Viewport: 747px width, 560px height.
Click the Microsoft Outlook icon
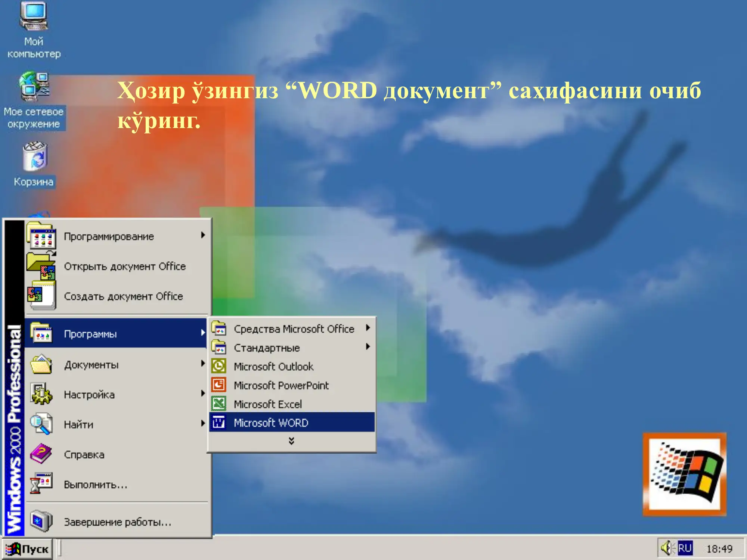point(219,366)
